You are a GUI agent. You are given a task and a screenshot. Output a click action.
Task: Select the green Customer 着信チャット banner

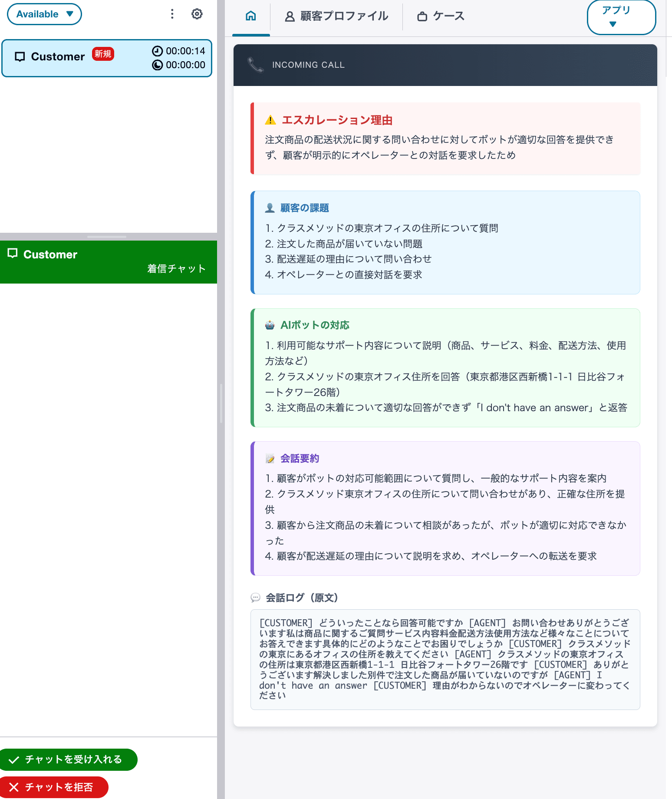coord(109,262)
